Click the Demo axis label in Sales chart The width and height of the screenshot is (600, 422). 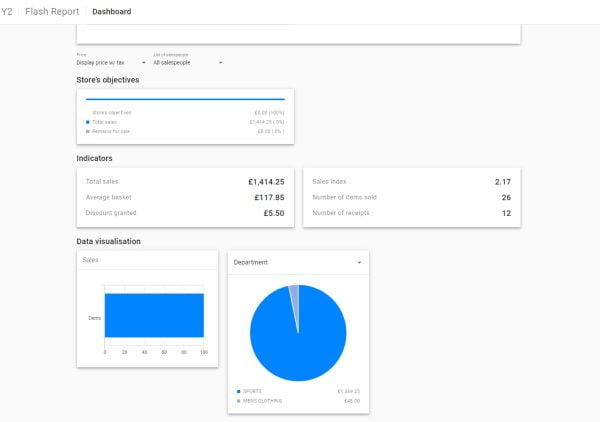[95, 318]
